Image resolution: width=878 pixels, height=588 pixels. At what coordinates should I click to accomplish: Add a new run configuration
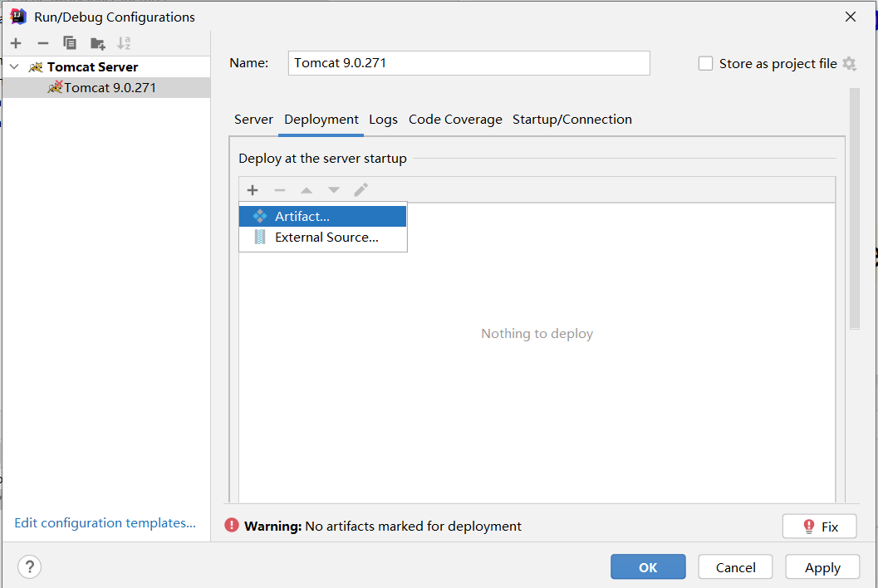[x=16, y=43]
